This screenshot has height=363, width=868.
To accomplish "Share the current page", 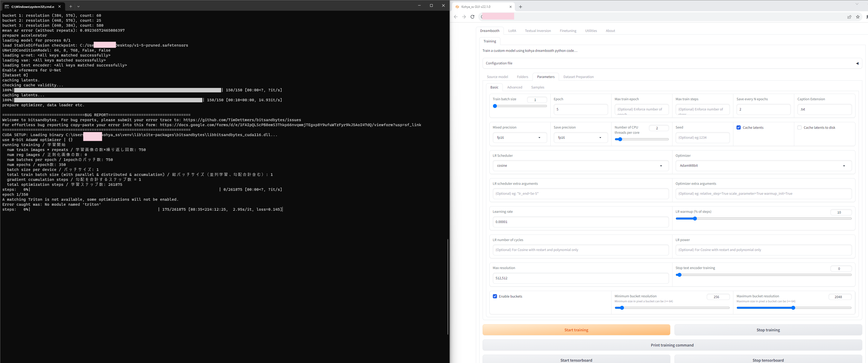I will pos(849,16).
